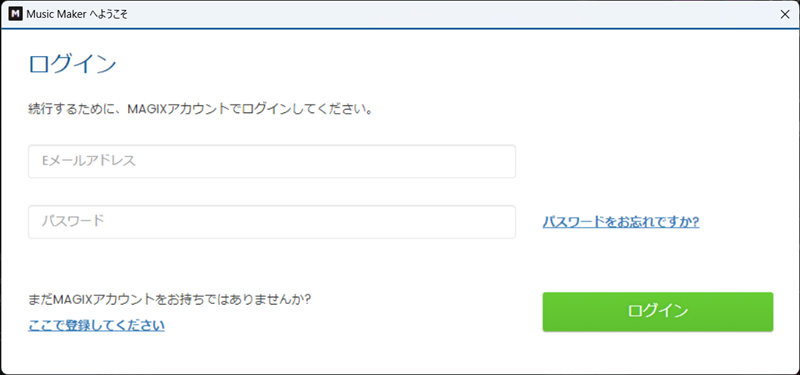Close the Music Maker へようこそ dialog
The height and width of the screenshot is (375, 800).
[785, 14]
